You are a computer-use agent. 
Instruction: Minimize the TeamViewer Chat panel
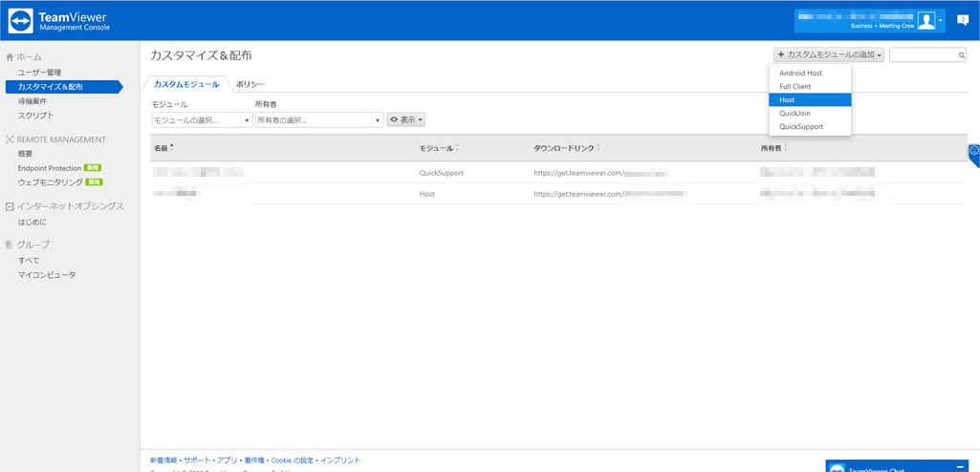[x=960, y=467]
